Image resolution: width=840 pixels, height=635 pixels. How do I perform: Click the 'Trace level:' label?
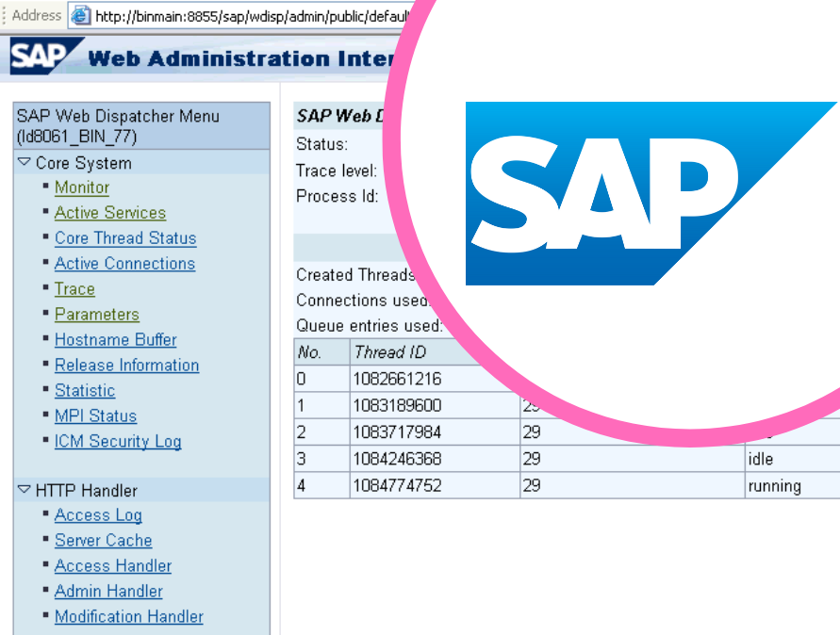coord(337,171)
